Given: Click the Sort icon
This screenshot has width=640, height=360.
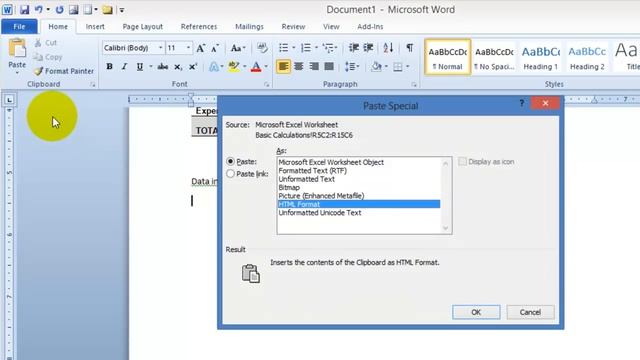Looking at the screenshot, I should pos(388,48).
